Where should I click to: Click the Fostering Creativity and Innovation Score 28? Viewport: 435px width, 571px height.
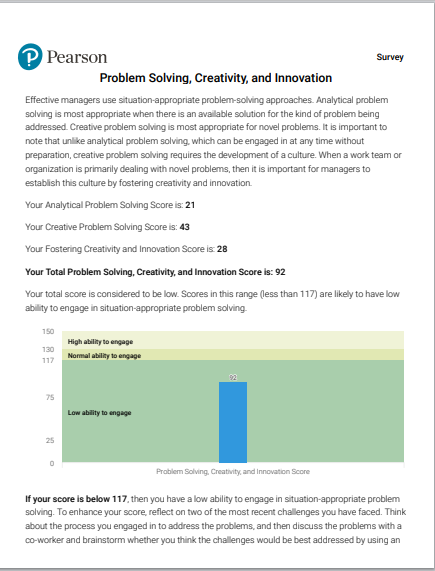pos(222,249)
